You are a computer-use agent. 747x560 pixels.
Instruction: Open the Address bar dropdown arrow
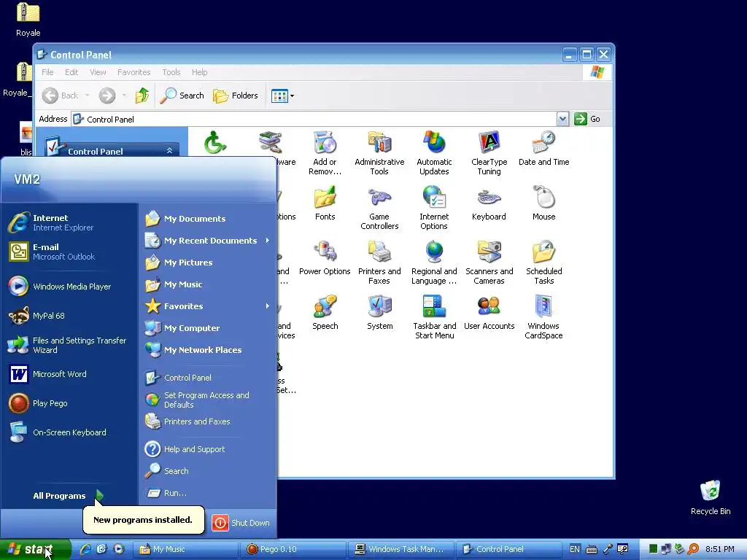pos(562,119)
